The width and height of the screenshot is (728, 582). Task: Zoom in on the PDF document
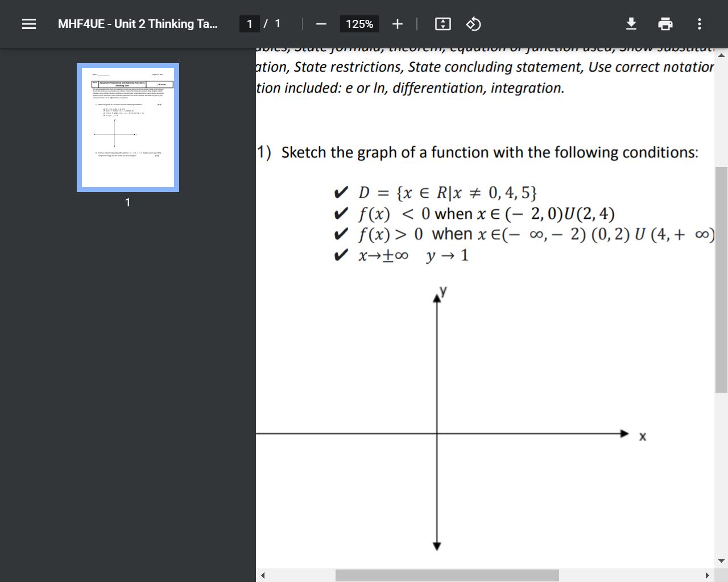397,24
